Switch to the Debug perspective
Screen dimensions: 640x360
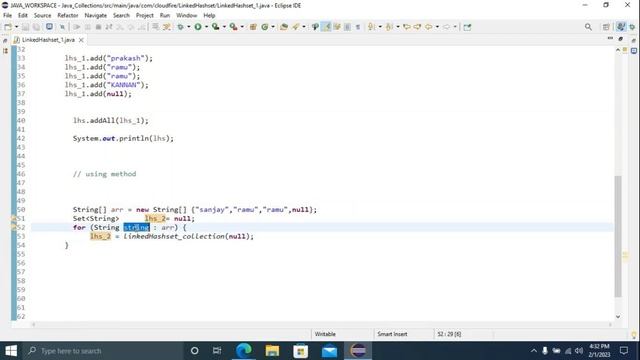coord(632,27)
